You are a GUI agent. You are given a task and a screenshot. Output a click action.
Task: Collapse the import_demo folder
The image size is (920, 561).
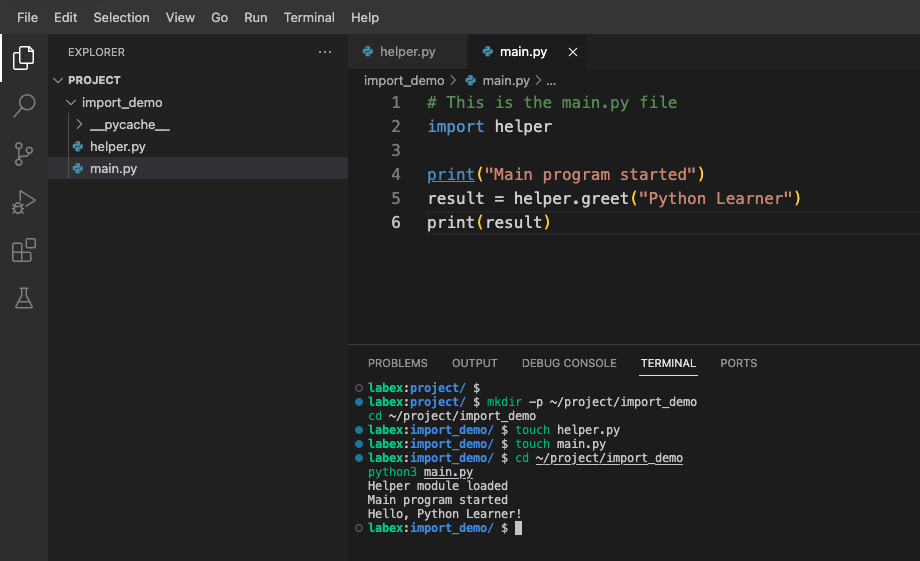coord(121,102)
